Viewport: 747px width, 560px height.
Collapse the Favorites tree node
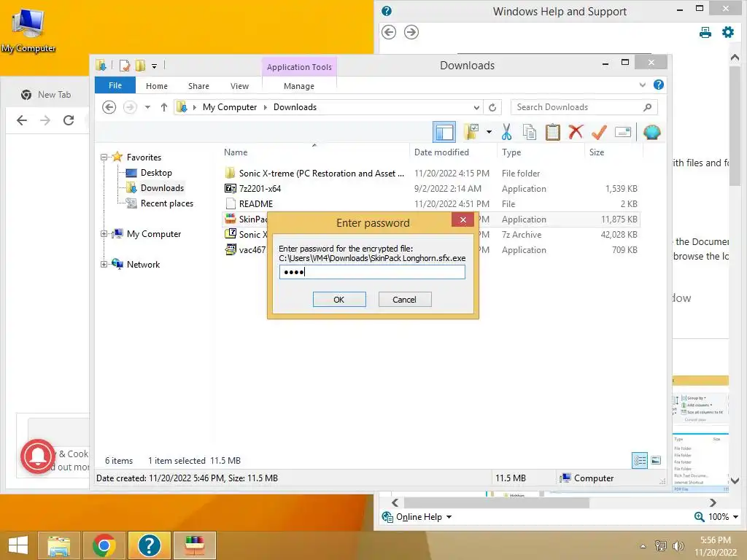point(104,157)
